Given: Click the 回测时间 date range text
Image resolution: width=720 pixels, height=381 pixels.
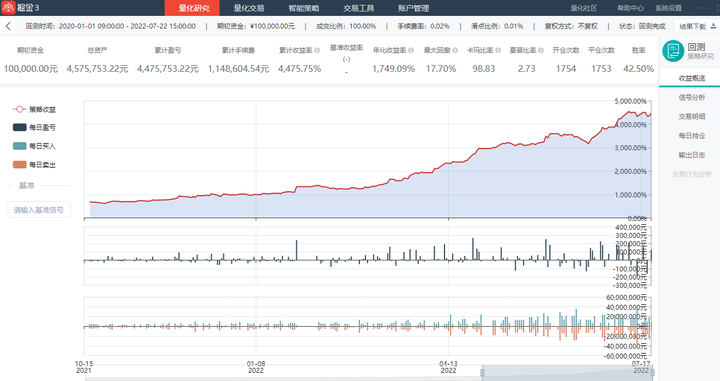Looking at the screenshot, I should point(111,26).
